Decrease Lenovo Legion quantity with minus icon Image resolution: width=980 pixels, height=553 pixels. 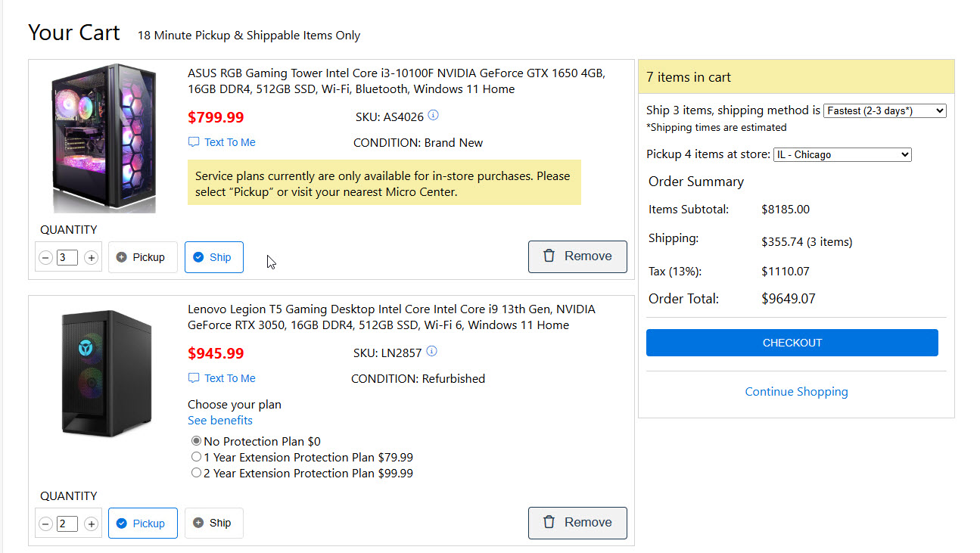pyautogui.click(x=45, y=524)
